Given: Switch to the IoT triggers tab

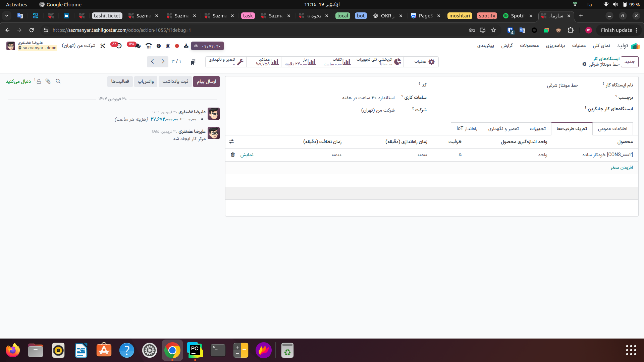Looking at the screenshot, I should coord(467,129).
